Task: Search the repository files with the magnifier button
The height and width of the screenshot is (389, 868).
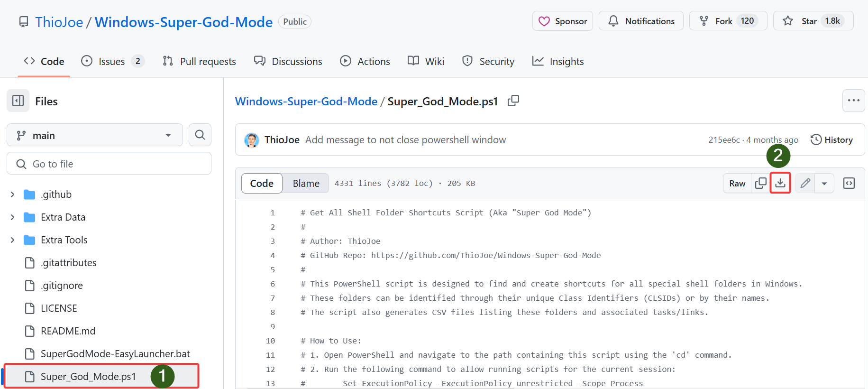Action: (200, 135)
